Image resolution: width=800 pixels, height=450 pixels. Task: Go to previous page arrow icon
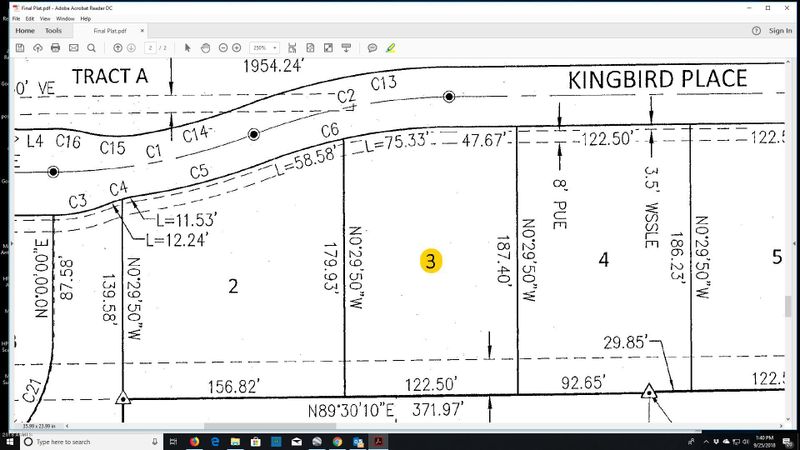coord(118,48)
